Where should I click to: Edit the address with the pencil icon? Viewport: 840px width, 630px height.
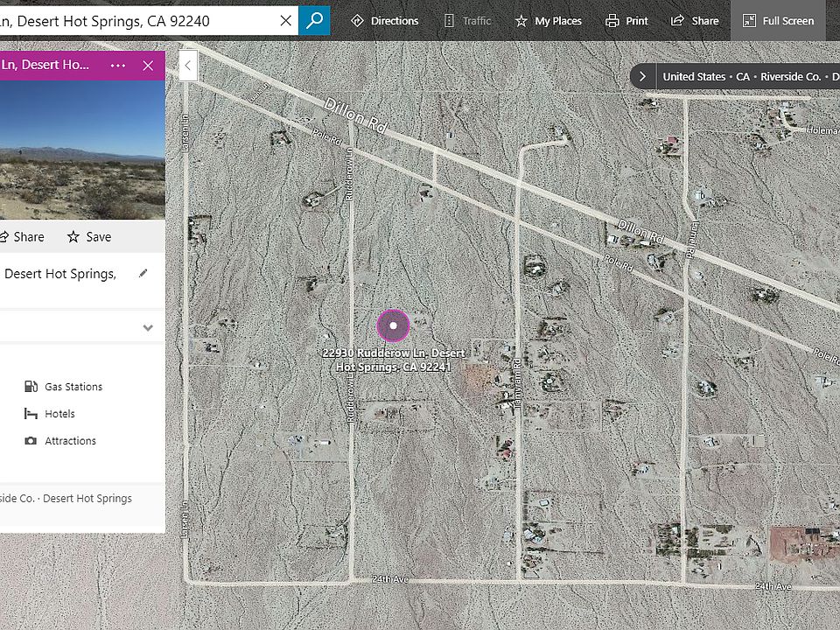click(x=143, y=274)
